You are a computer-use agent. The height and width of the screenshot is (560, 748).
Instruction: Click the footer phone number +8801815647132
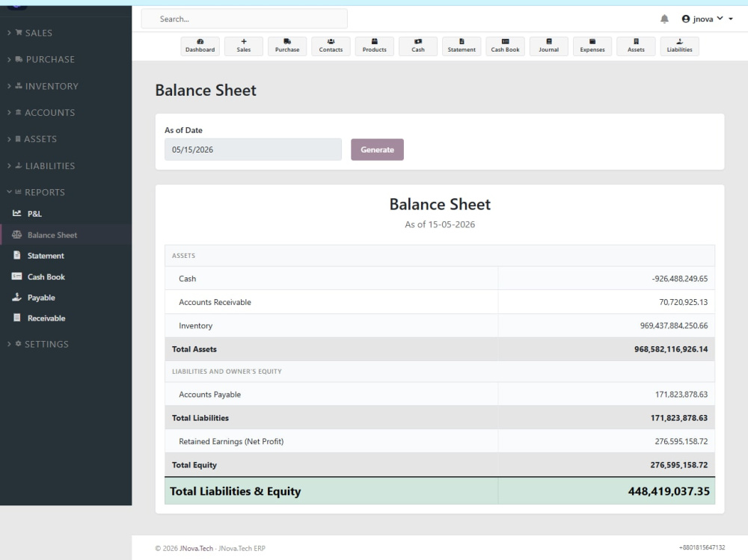702,547
